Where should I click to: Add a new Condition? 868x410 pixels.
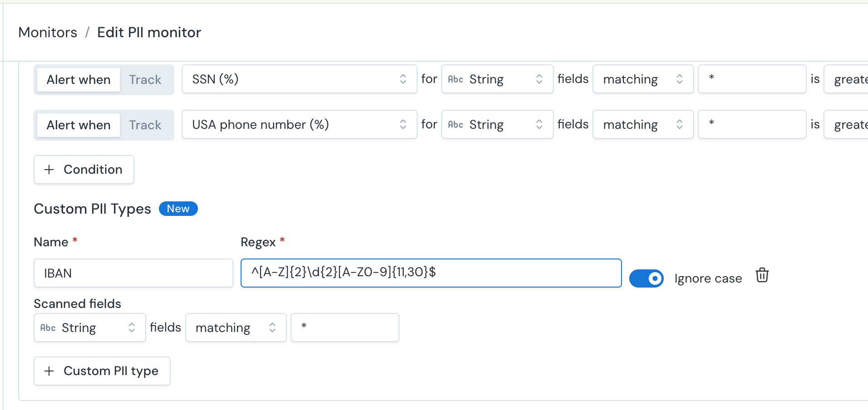[x=84, y=170]
